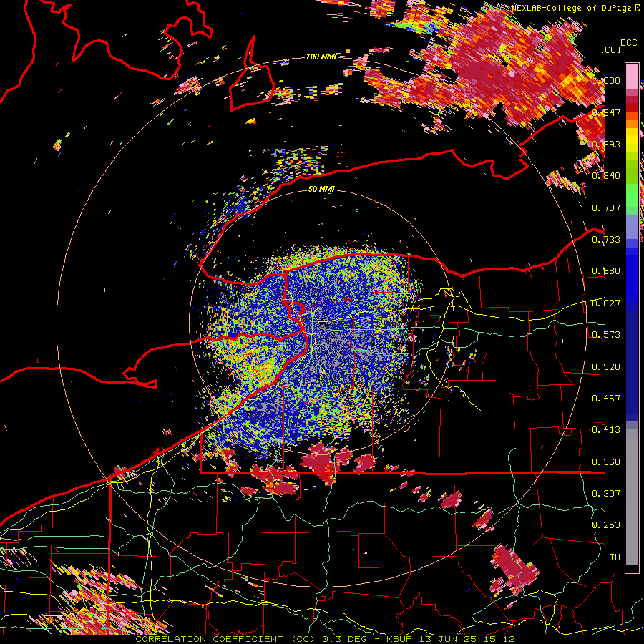This screenshot has width=644, height=644.
Task: Click the 0.787 scale value
Action: [606, 208]
